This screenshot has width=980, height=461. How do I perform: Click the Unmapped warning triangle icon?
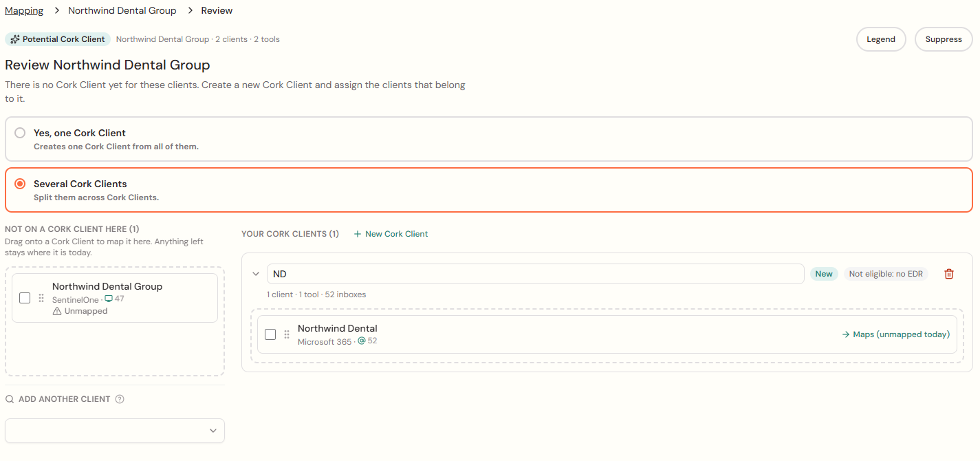[x=57, y=311]
